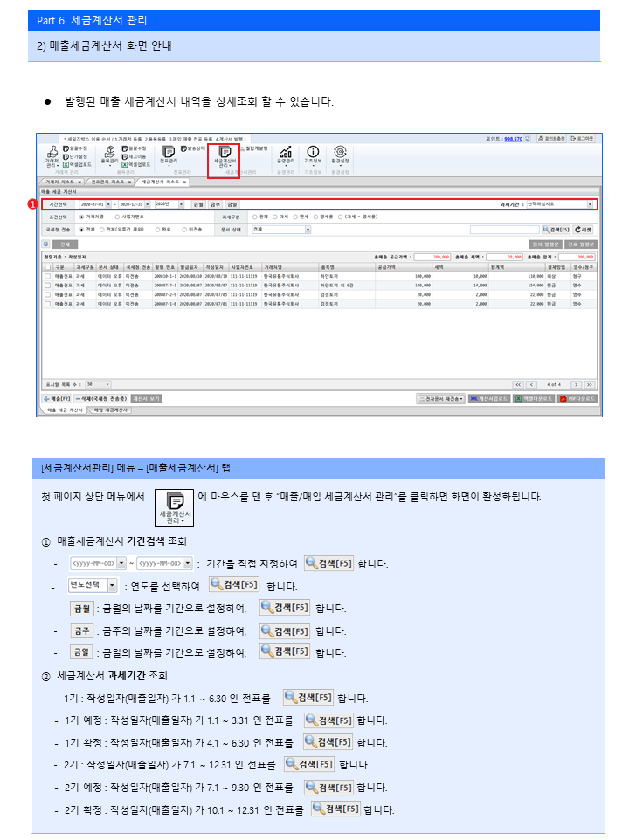Open the start date 2020-07-01 dropdown
The width and height of the screenshot is (629, 840).
pos(108,204)
